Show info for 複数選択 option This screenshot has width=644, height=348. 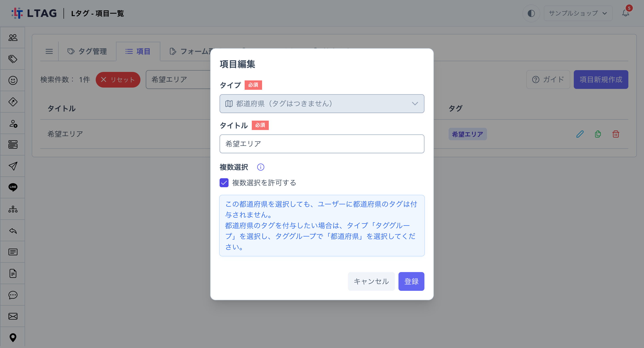[261, 167]
